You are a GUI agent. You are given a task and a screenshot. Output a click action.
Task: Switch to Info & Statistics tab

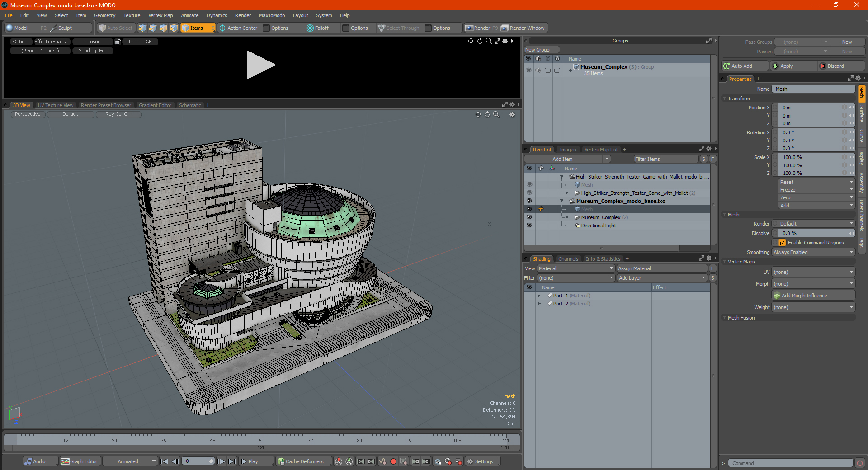(603, 259)
